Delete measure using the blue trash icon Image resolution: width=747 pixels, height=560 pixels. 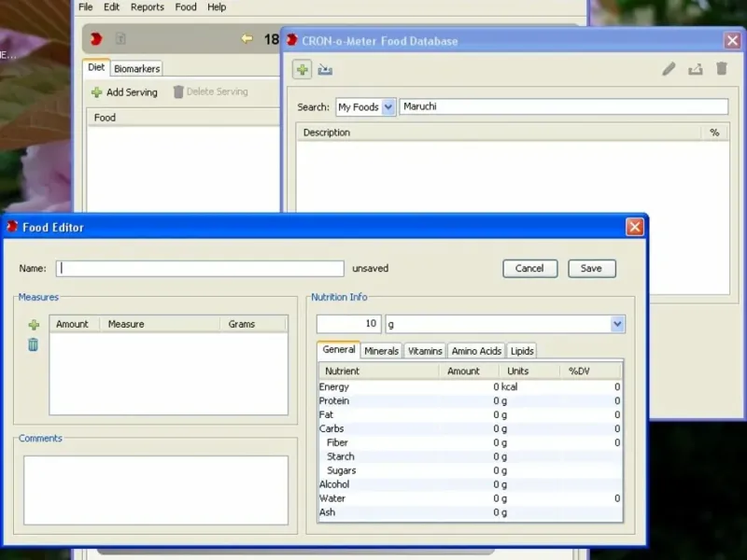(x=34, y=344)
